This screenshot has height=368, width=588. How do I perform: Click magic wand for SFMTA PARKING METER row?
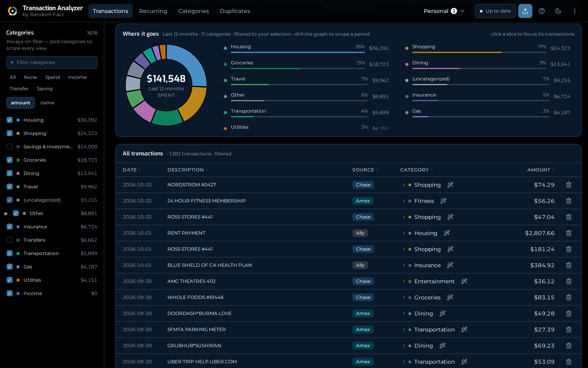(464, 329)
